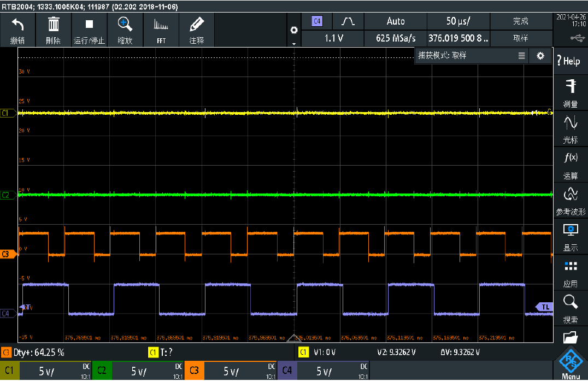Select the C2 green channel marker

(8, 195)
